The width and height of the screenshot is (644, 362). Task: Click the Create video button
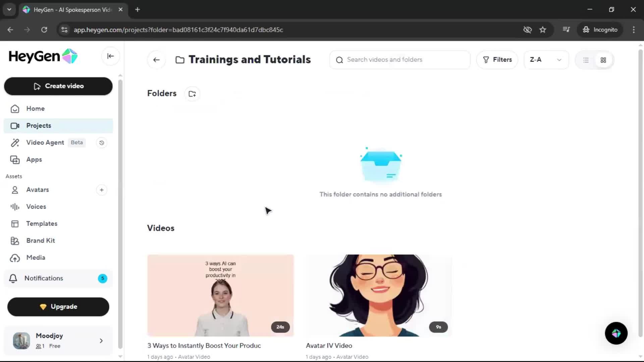[x=58, y=86]
